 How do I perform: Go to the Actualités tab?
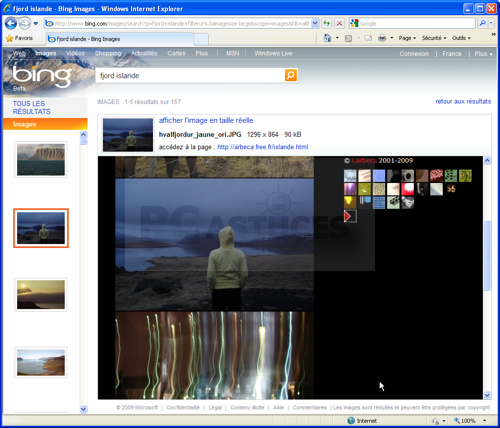pyautogui.click(x=144, y=53)
